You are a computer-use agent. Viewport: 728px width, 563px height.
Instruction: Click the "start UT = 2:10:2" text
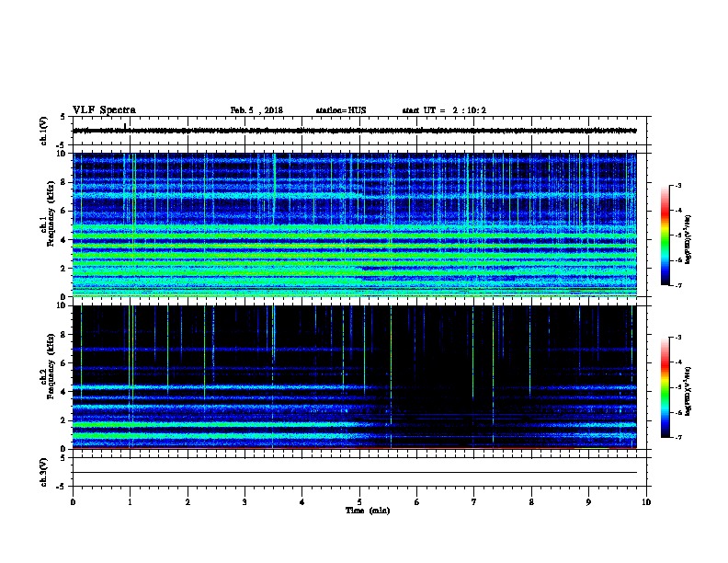tap(444, 110)
